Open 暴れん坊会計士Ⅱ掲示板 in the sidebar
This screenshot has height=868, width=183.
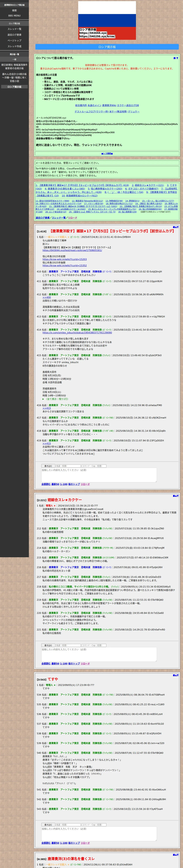pos(14,78)
